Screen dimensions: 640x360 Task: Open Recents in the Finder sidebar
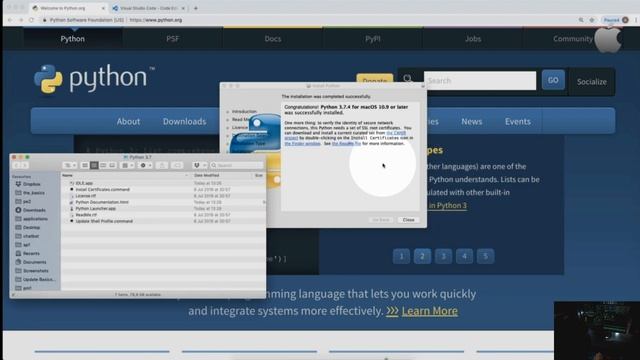(31, 253)
